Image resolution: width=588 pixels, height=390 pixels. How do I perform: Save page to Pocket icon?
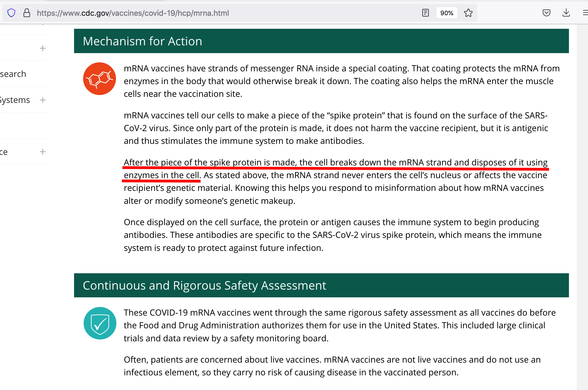pyautogui.click(x=546, y=13)
